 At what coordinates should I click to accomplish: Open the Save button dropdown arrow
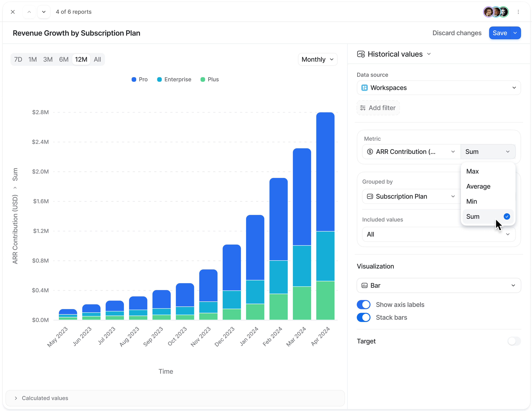pos(515,33)
